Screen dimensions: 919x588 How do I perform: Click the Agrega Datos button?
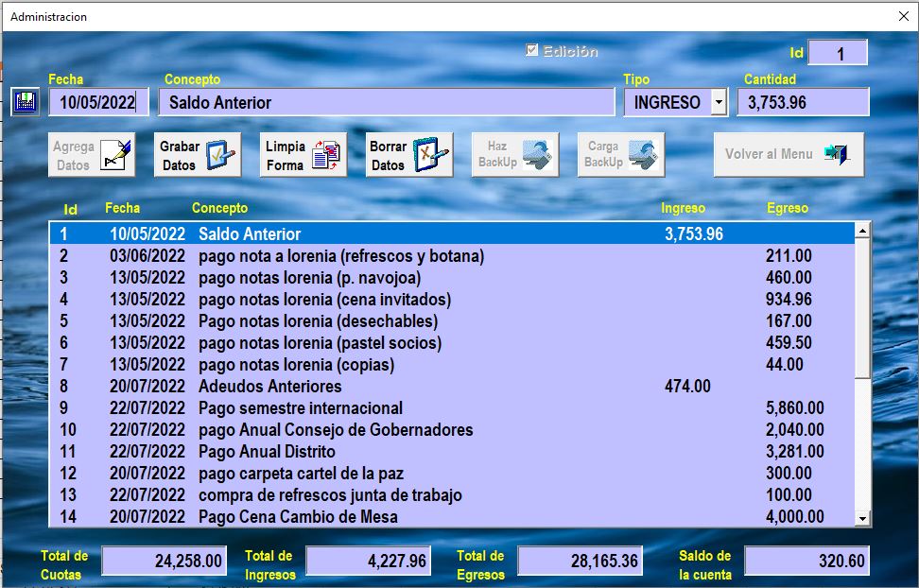[x=92, y=155]
